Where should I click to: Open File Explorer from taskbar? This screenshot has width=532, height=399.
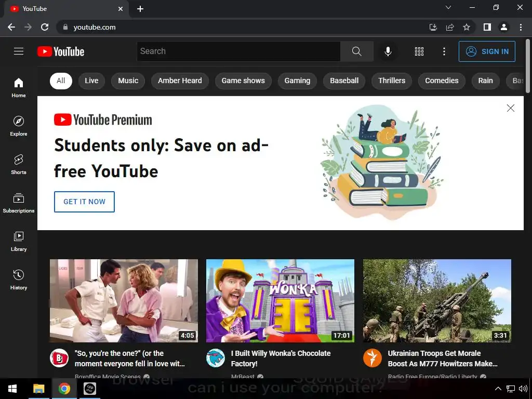pos(38,389)
